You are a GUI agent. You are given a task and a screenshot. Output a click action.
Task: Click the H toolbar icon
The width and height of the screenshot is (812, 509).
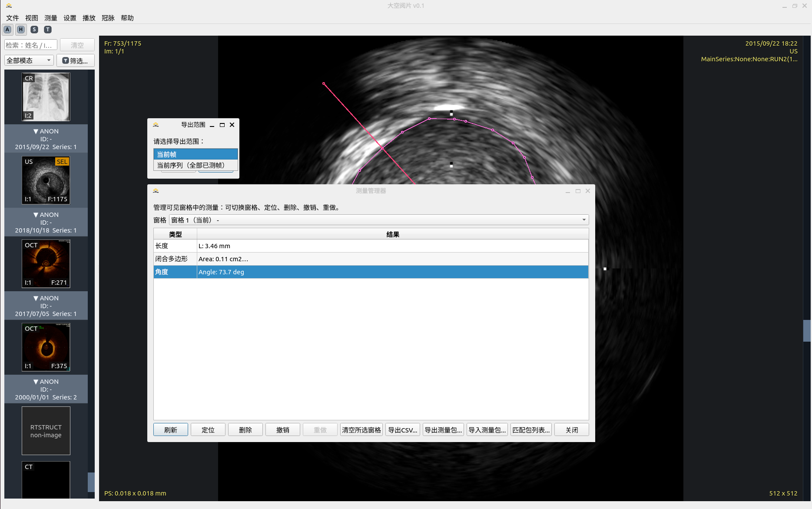21,30
